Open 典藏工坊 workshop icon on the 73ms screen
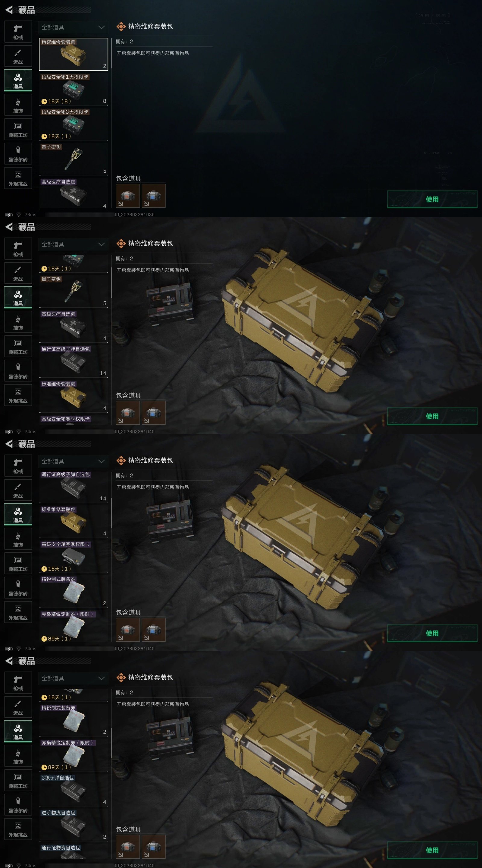482x868 pixels. pyautogui.click(x=18, y=129)
